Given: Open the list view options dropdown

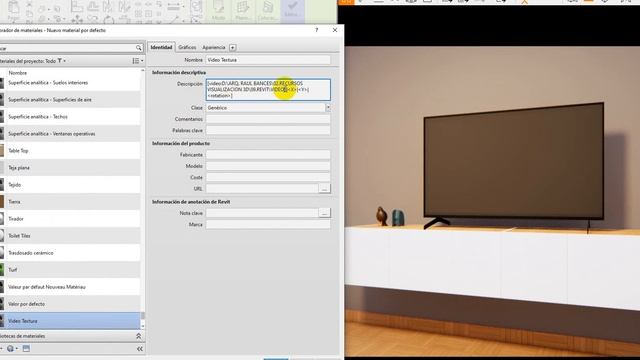Looking at the screenshot, I should (x=138, y=61).
